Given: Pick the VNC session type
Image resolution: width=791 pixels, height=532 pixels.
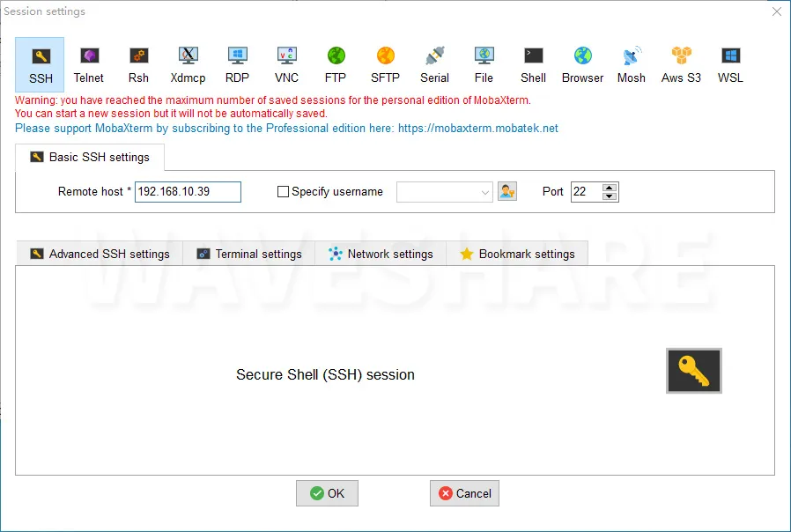Looking at the screenshot, I should pos(286,64).
